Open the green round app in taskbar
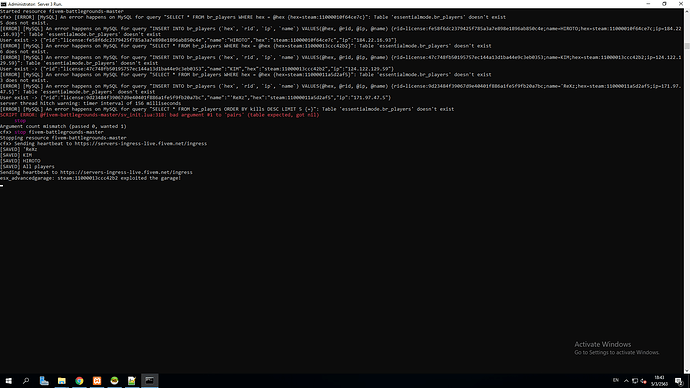The image size is (690, 388). pyautogui.click(x=114, y=381)
